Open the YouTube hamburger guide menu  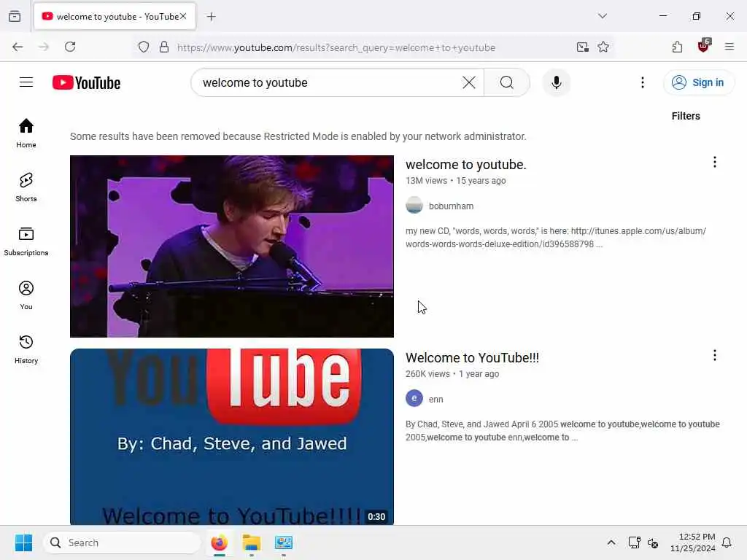26,82
